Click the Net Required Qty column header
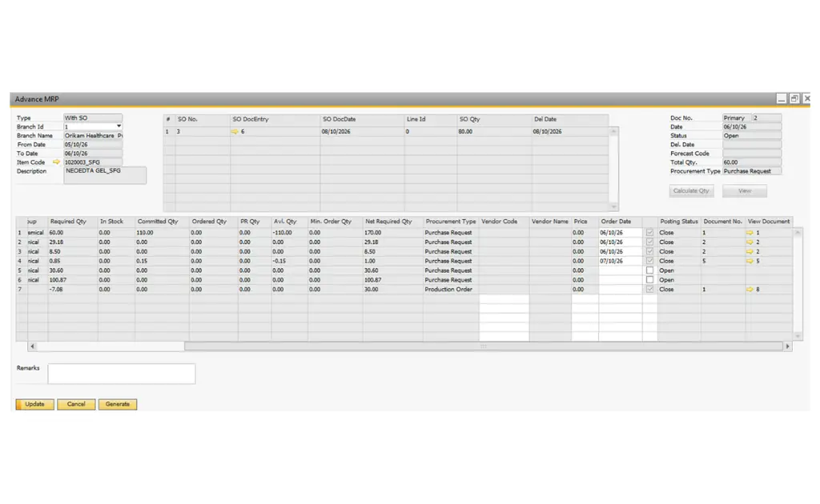The height and width of the screenshot is (504, 820). [x=392, y=222]
